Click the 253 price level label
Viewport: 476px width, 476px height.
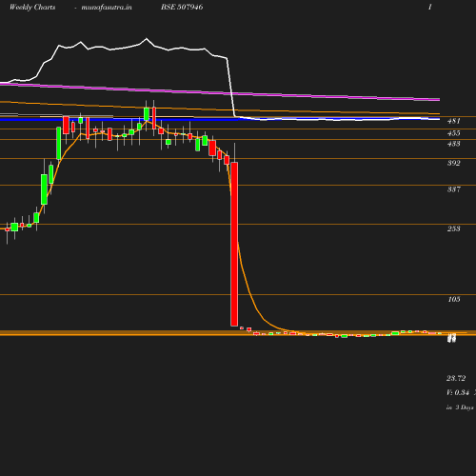[x=454, y=228]
